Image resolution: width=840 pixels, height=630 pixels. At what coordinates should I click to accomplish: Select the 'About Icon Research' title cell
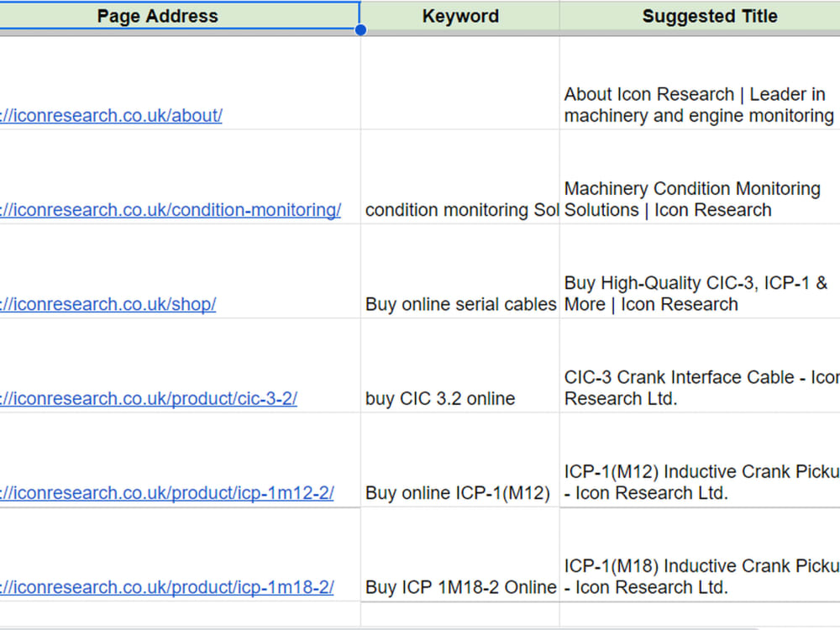pos(700,83)
